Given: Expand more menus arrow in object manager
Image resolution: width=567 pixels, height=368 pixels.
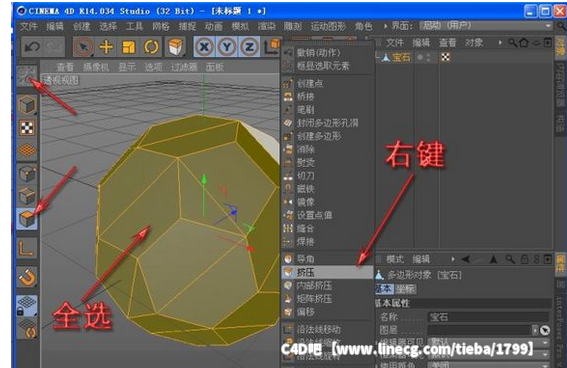Looking at the screenshot, I should click(x=500, y=43).
